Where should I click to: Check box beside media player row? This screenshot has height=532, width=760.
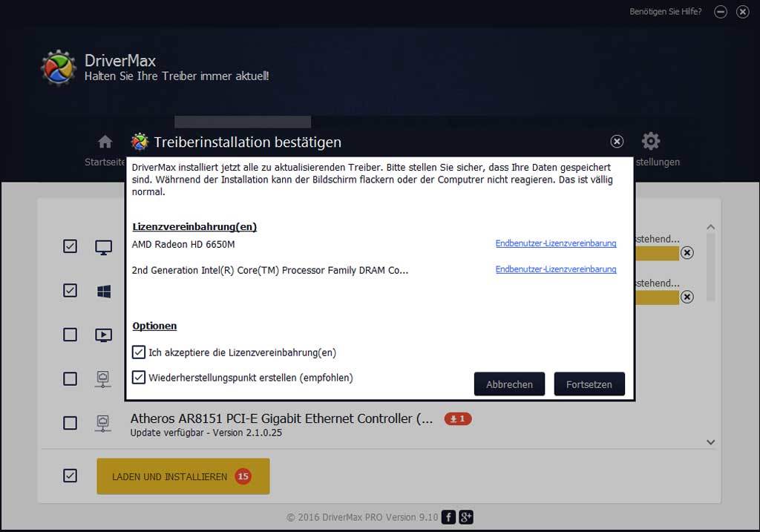point(70,335)
